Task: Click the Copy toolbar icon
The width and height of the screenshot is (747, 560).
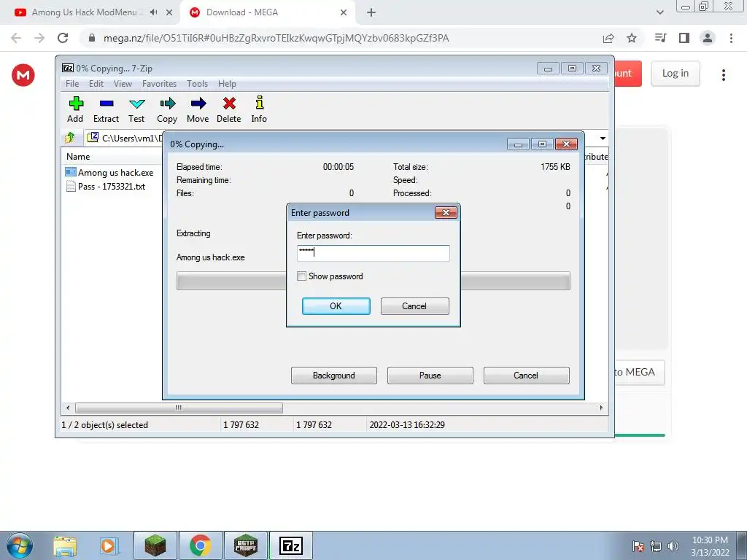Action: point(167,109)
